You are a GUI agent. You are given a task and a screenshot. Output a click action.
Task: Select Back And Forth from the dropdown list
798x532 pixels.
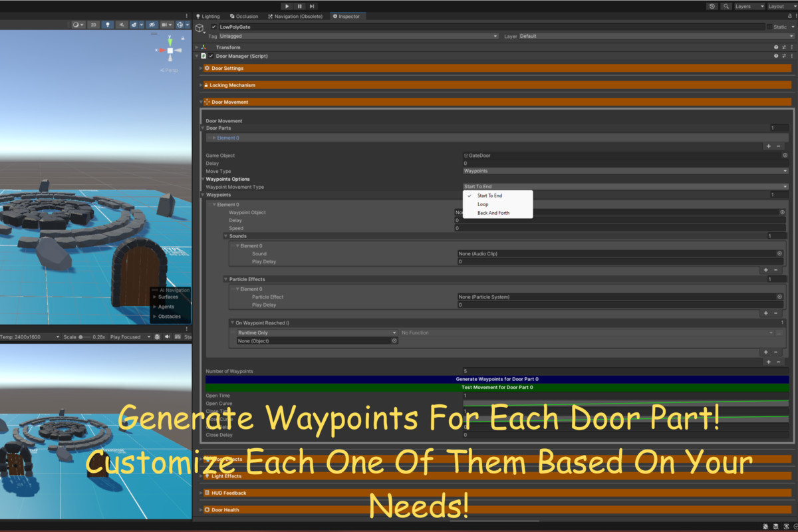pyautogui.click(x=493, y=213)
